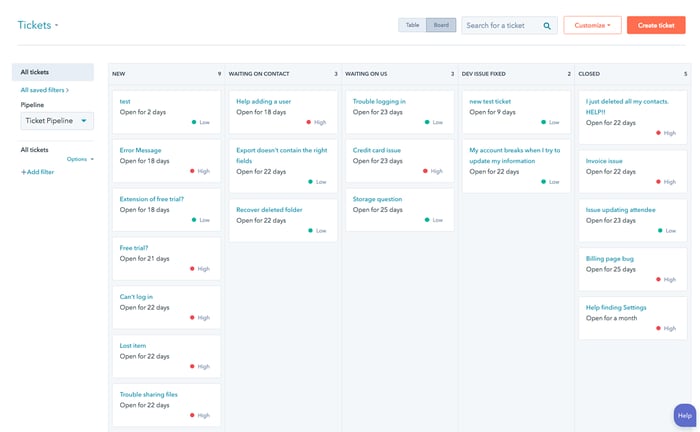Open 'I just deleted all my contacts' ticket
The height and width of the screenshot is (432, 700).
click(x=627, y=107)
